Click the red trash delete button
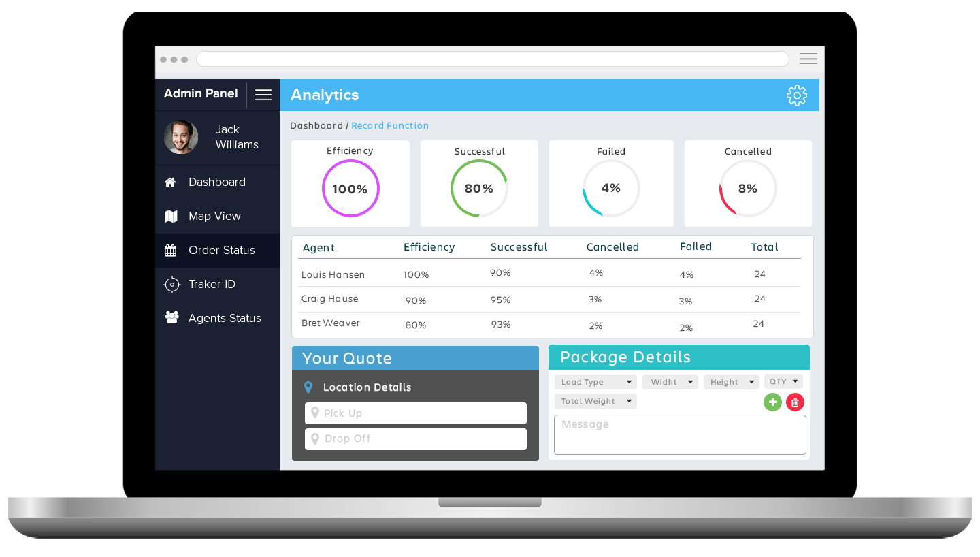 pos(795,402)
